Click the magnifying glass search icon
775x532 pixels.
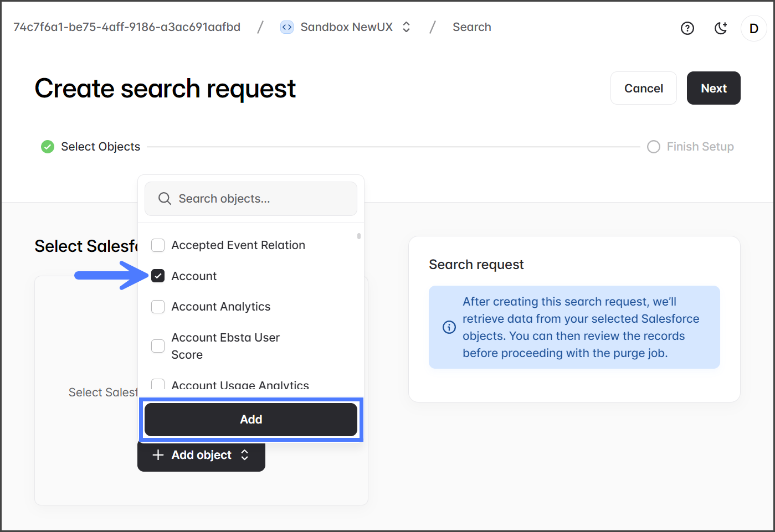pos(165,199)
